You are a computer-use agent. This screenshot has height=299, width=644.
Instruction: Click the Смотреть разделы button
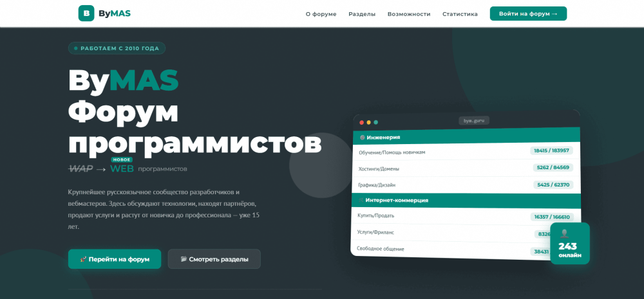click(214, 259)
